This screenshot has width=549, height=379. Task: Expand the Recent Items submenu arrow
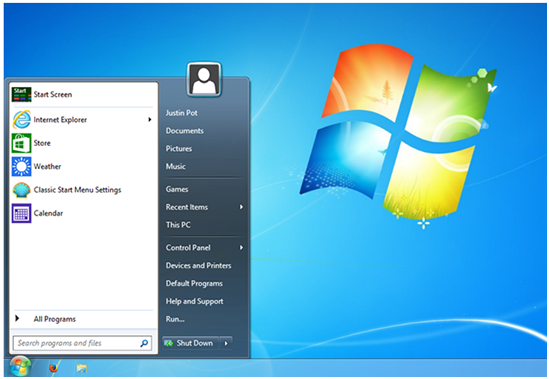[x=241, y=207]
